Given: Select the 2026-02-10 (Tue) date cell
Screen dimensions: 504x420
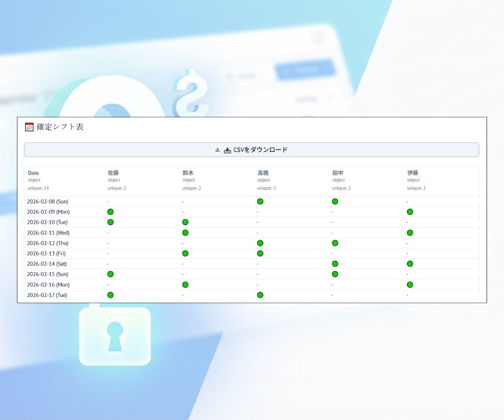Looking at the screenshot, I should click(x=47, y=222).
